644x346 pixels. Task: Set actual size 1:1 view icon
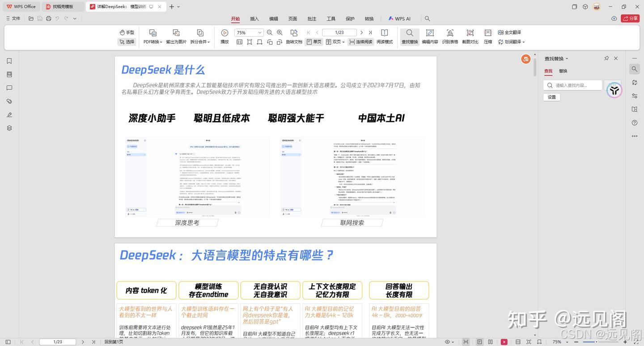coord(239,42)
